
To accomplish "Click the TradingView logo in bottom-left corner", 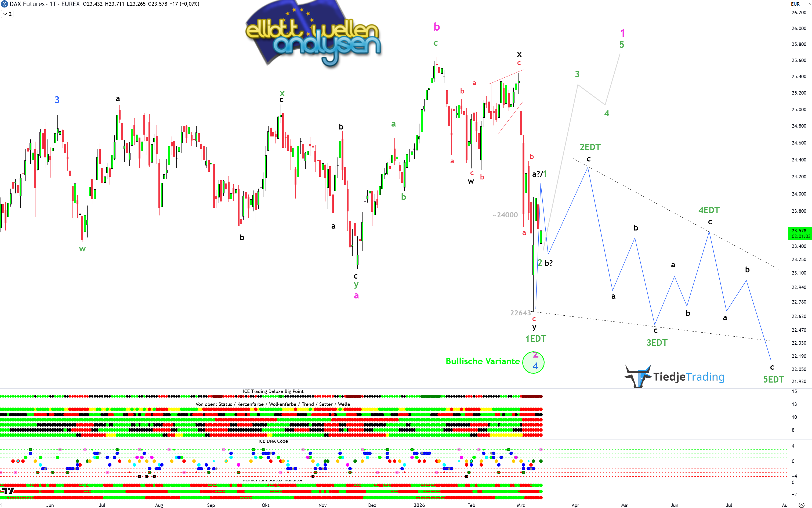I will coord(8,491).
